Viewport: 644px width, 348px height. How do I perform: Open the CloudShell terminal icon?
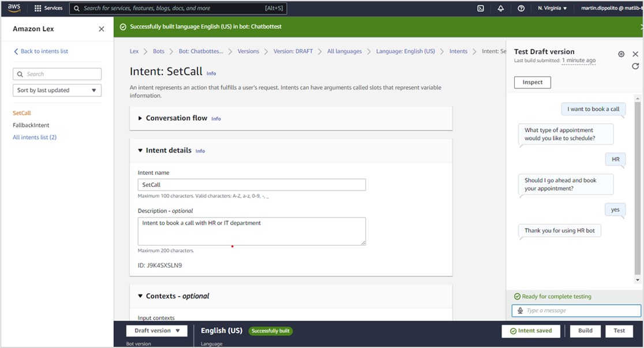pyautogui.click(x=480, y=8)
